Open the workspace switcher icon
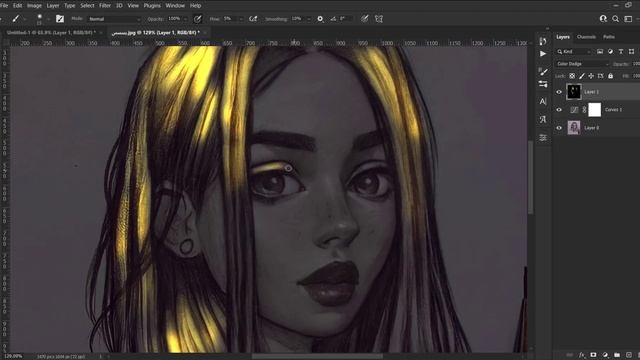The image size is (640, 360). [628, 19]
